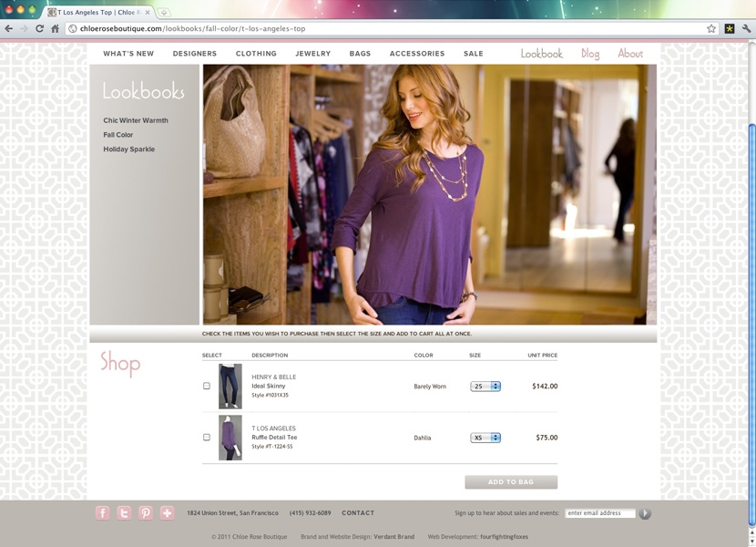
Task: Go to the browser home icon
Action: 55,28
